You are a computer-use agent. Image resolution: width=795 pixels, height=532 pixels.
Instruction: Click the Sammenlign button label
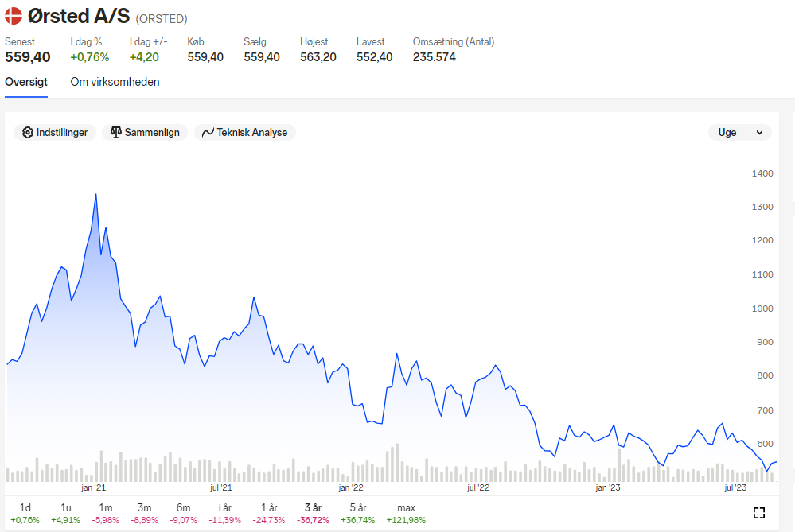point(152,133)
